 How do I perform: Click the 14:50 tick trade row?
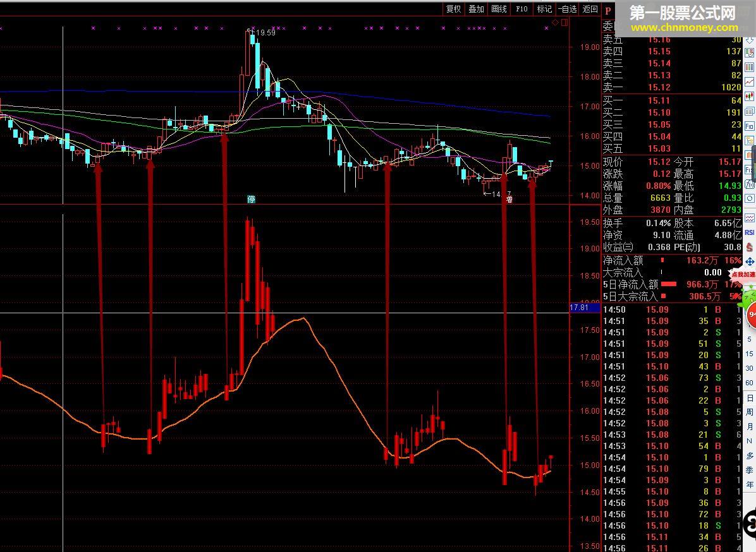click(x=672, y=309)
